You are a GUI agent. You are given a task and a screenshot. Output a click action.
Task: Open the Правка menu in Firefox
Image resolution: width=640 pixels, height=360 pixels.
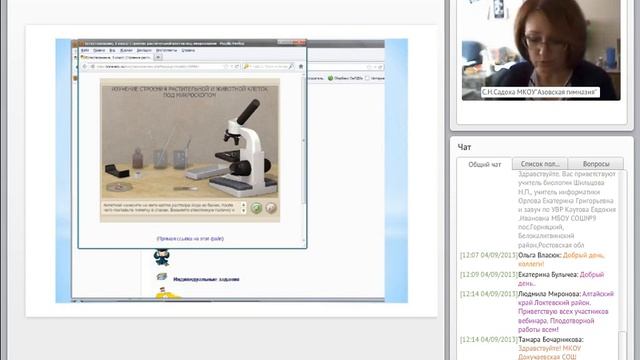click(x=99, y=50)
